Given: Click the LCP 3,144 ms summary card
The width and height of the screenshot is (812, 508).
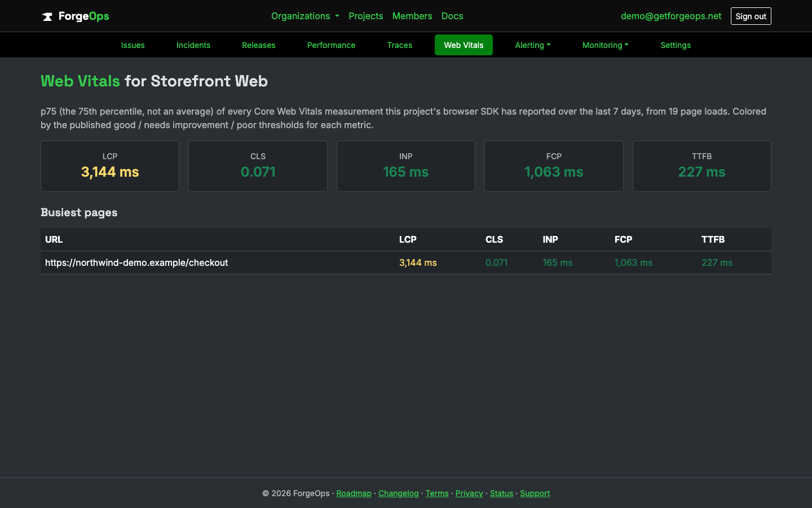Looking at the screenshot, I should 110,166.
